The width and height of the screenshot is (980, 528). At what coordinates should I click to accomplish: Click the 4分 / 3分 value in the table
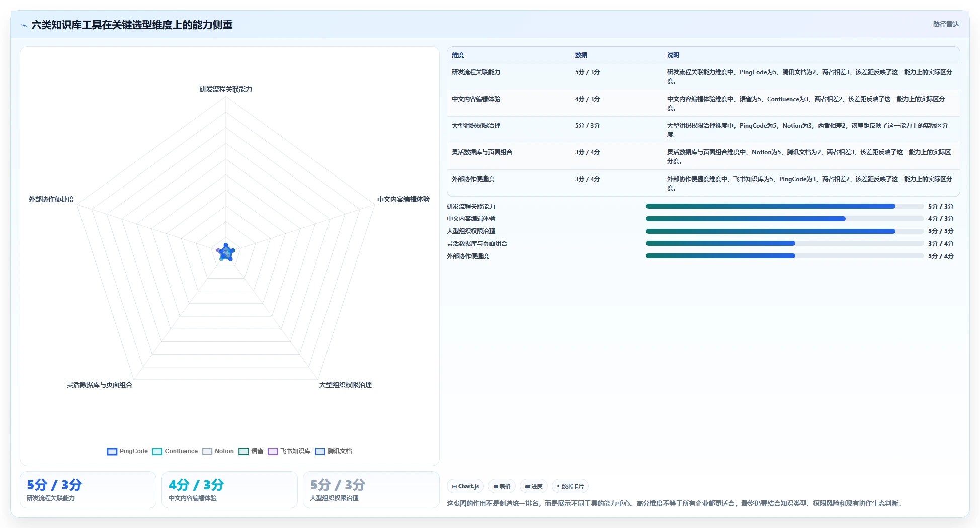588,99
